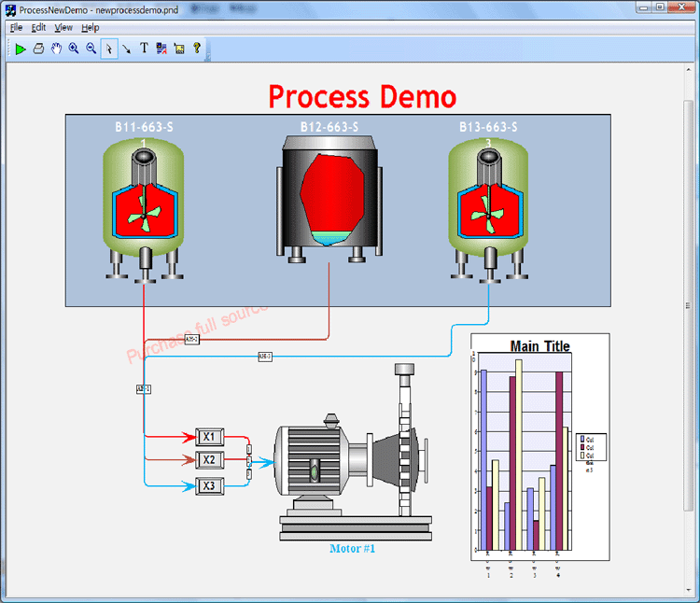
Task: Click the scrollbar down arrow
Action: point(689,591)
